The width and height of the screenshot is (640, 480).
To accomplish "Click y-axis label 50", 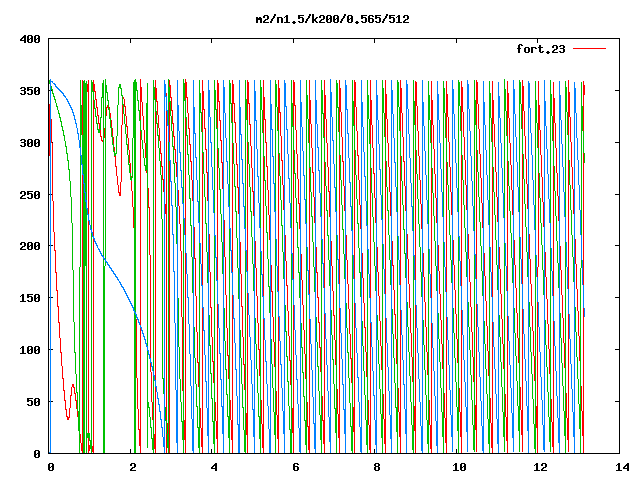I will [33, 402].
